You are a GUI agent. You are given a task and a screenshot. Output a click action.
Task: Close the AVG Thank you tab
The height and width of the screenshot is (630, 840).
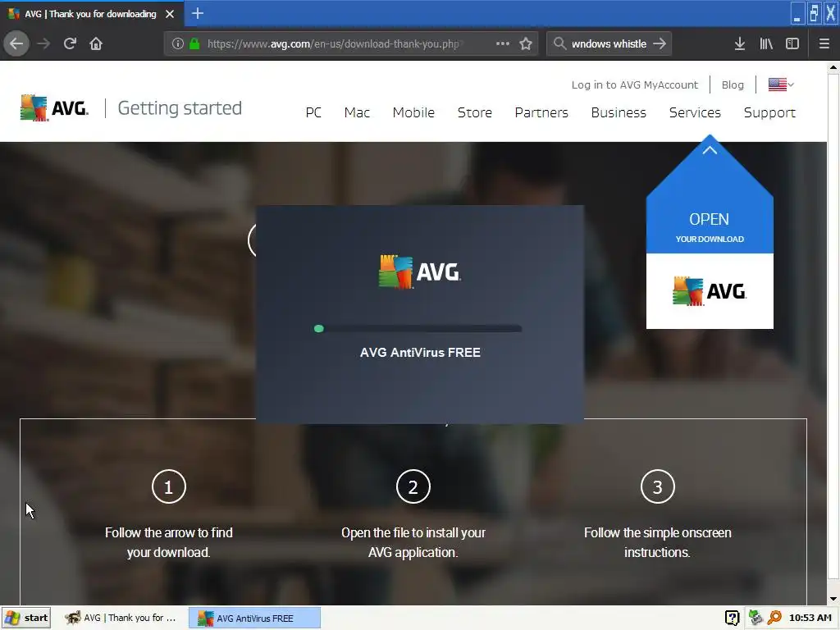click(x=170, y=14)
